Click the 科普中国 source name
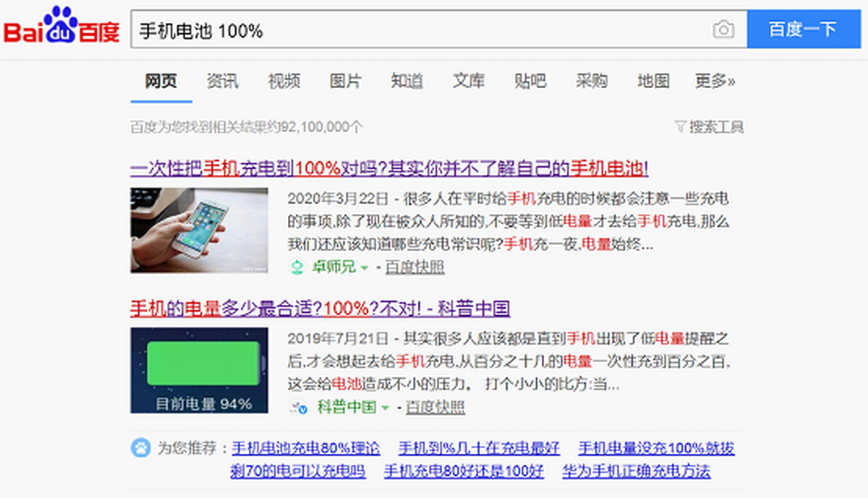The width and height of the screenshot is (868, 498). [x=346, y=408]
